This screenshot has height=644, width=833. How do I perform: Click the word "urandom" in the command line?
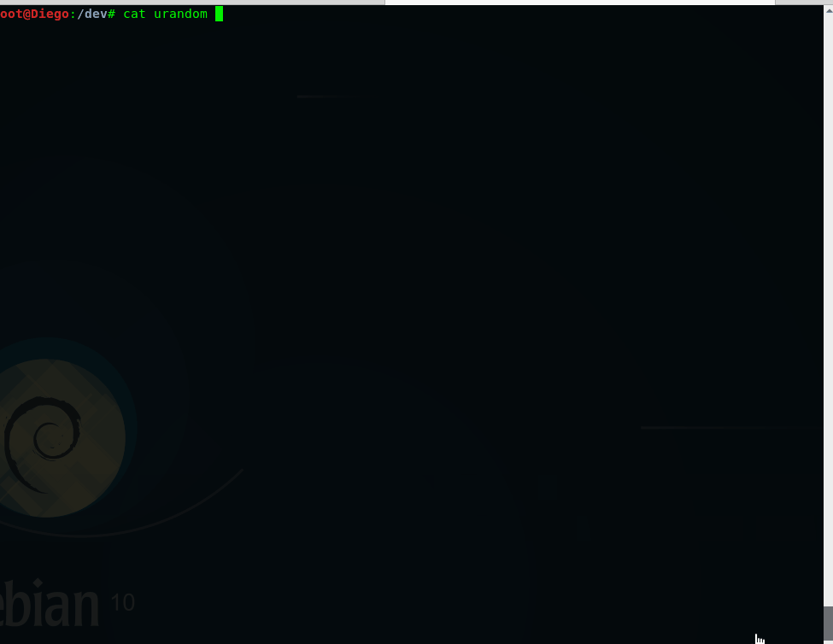180,14
